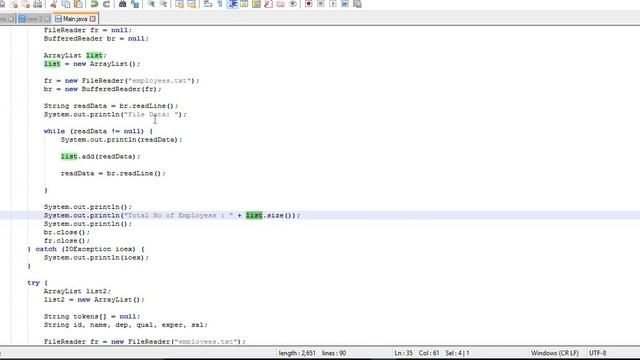Image resolution: width=640 pixels, height=360 pixels.
Task: Click the macro Playback icon
Action: click(x=333, y=4)
